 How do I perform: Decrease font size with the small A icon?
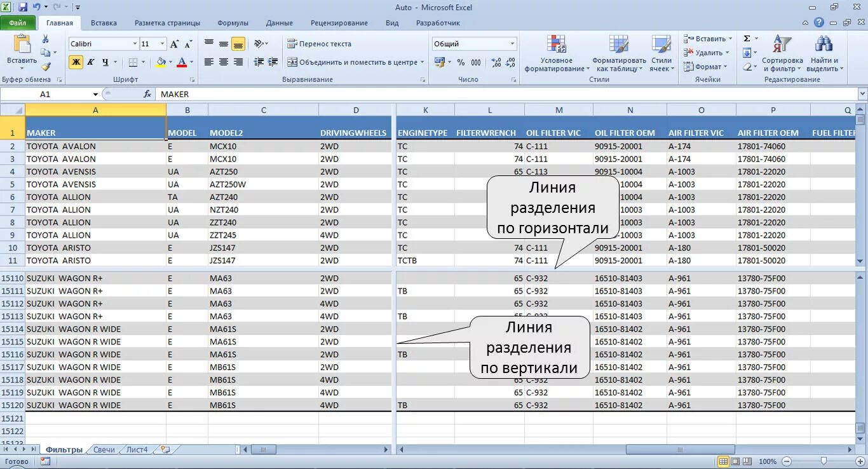pos(188,44)
